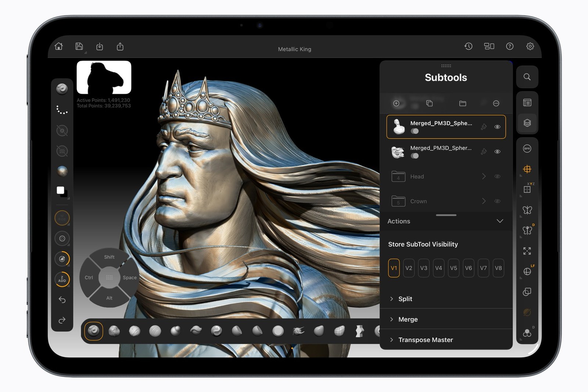Select the highlighted Standard brush in bottom bar

pos(93,331)
